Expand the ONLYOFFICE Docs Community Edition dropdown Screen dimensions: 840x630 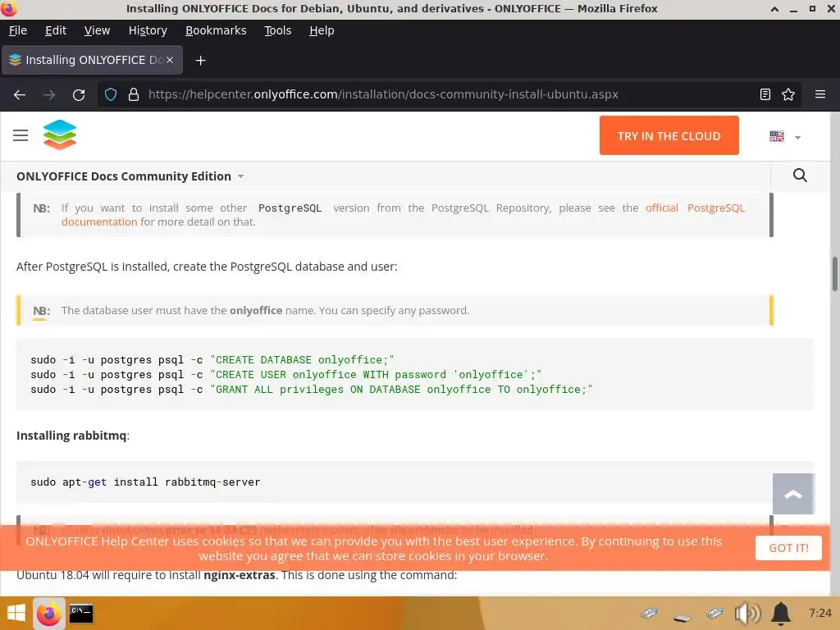tap(130, 176)
